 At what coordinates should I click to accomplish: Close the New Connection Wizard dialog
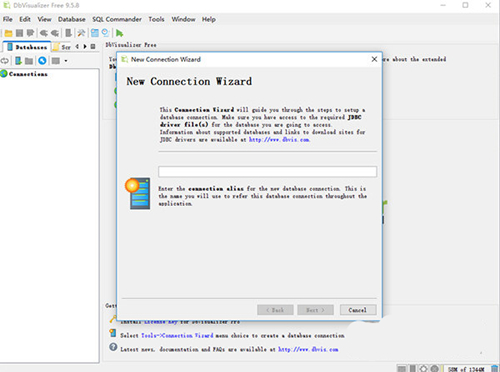pyautogui.click(x=374, y=59)
